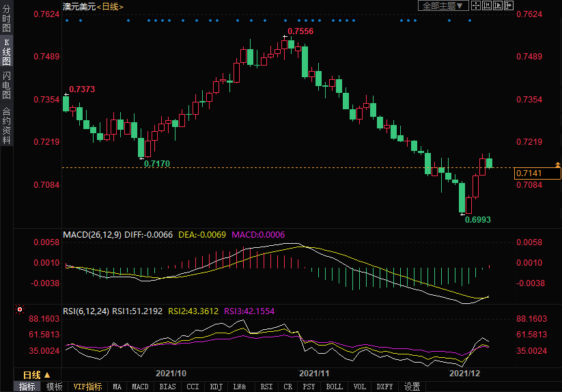Viewport: 562px width, 392px height.
Task: Click the VIP指标 button
Action: coord(87,387)
